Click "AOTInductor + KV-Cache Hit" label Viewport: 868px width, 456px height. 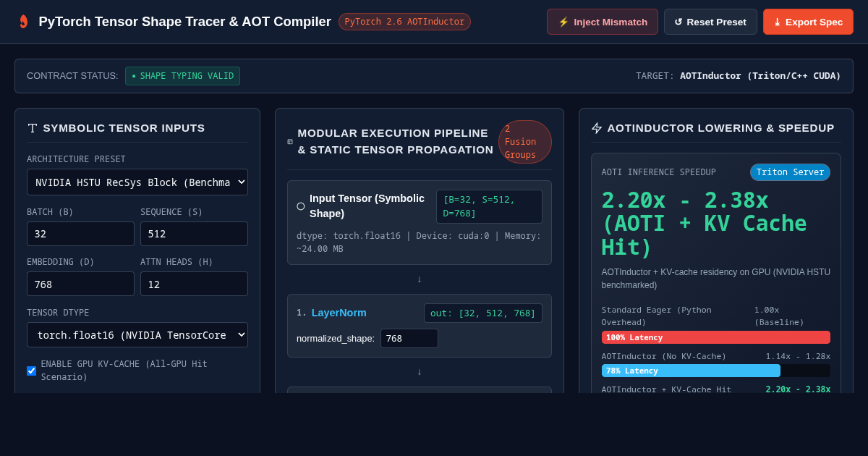click(x=666, y=389)
